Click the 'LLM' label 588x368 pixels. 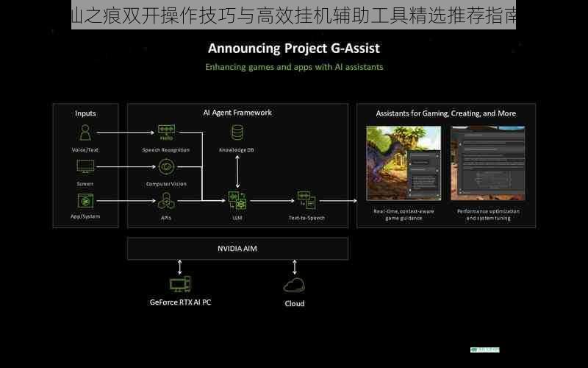pyautogui.click(x=237, y=218)
